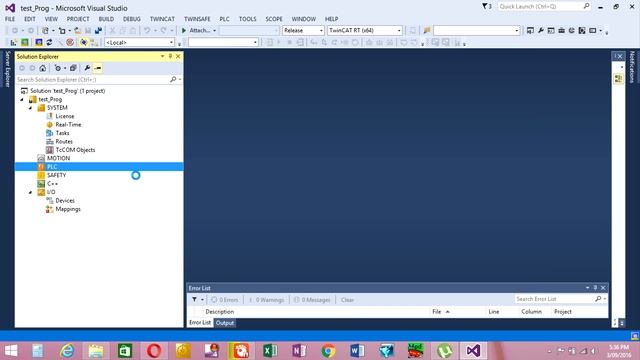Collapse the I/O tree node
The image size is (640, 360).
tap(31, 192)
